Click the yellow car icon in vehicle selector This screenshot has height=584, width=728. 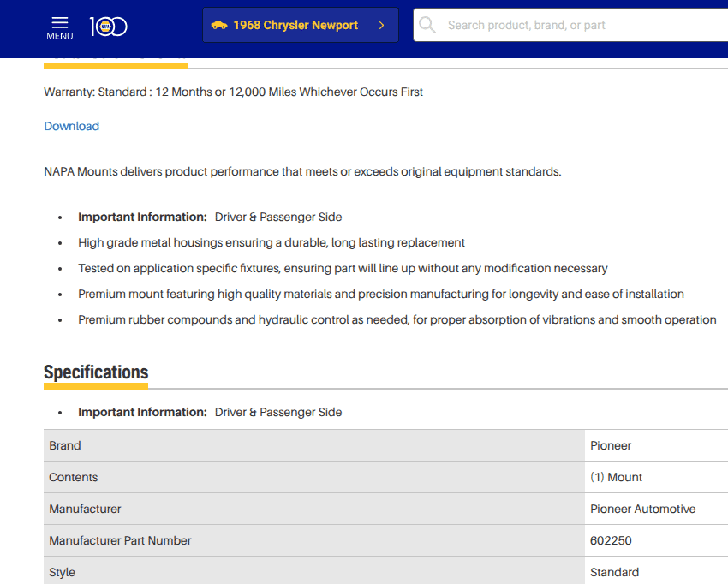(219, 25)
